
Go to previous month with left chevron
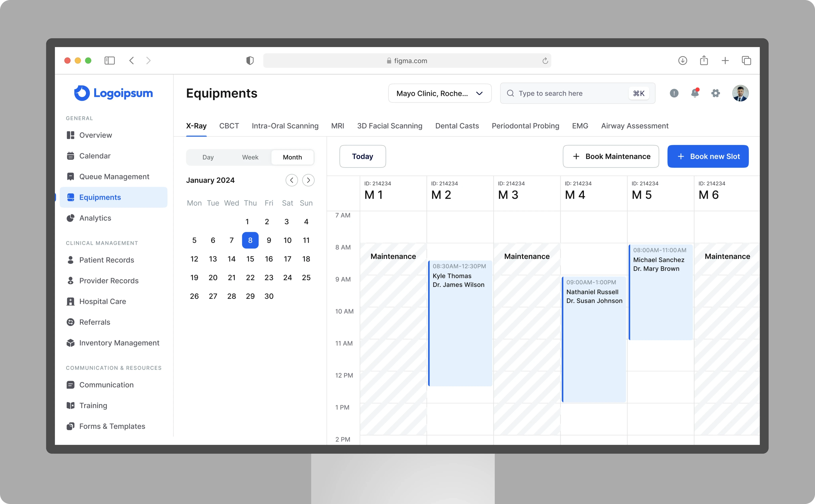(291, 180)
